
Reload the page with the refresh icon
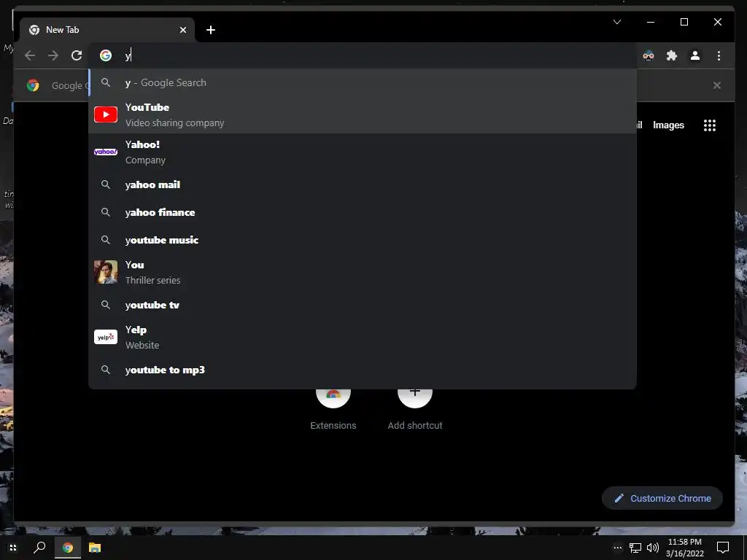[77, 55]
